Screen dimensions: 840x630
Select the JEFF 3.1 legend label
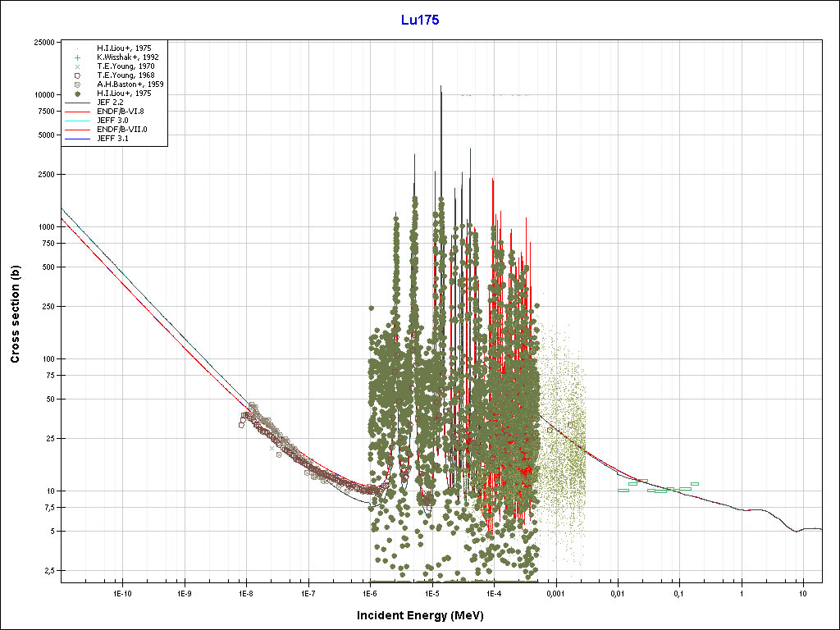click(x=112, y=139)
